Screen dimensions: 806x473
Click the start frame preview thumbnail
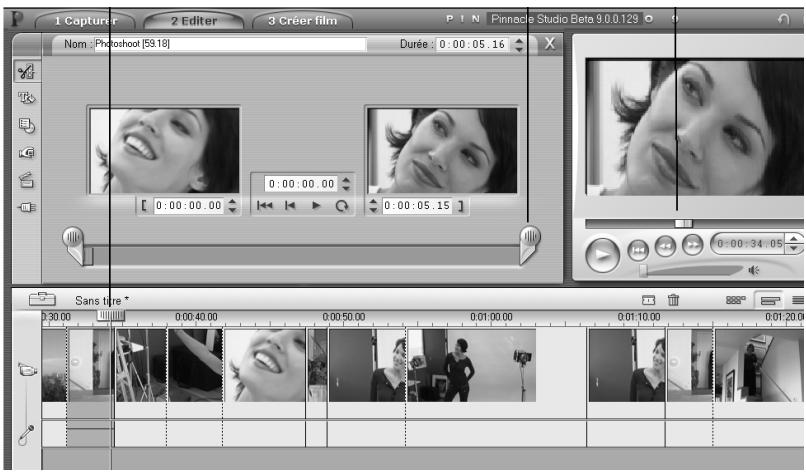point(164,150)
